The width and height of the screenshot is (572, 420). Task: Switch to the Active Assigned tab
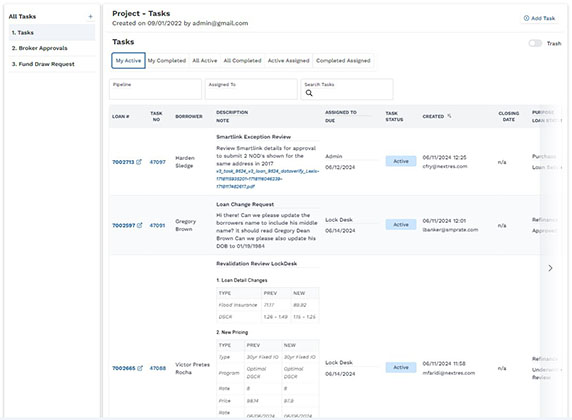[289, 61]
